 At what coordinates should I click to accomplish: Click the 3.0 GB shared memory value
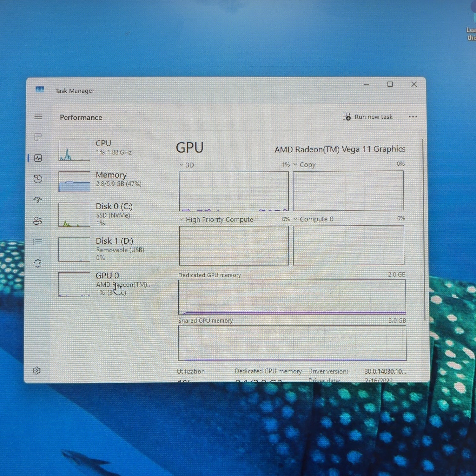coord(397,321)
